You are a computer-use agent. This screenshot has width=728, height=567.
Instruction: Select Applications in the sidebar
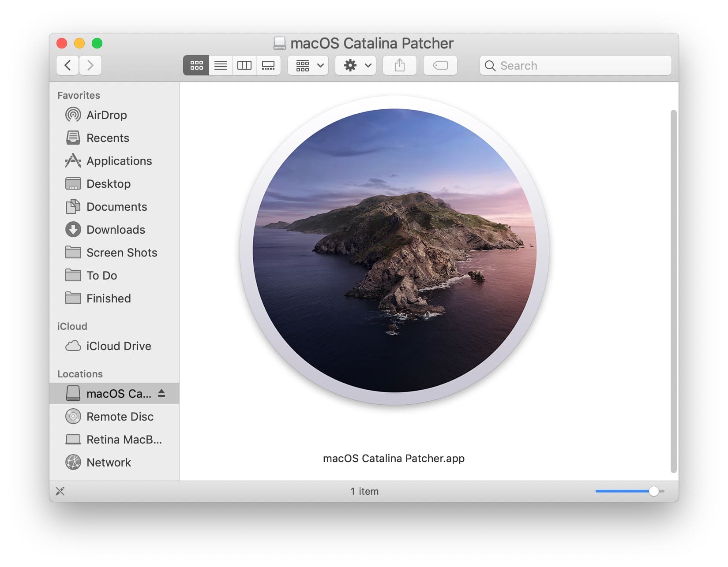pos(119,161)
